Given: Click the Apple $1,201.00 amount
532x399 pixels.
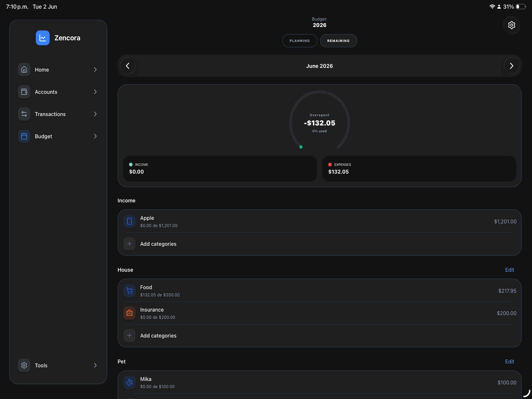Looking at the screenshot, I should 505,221.
